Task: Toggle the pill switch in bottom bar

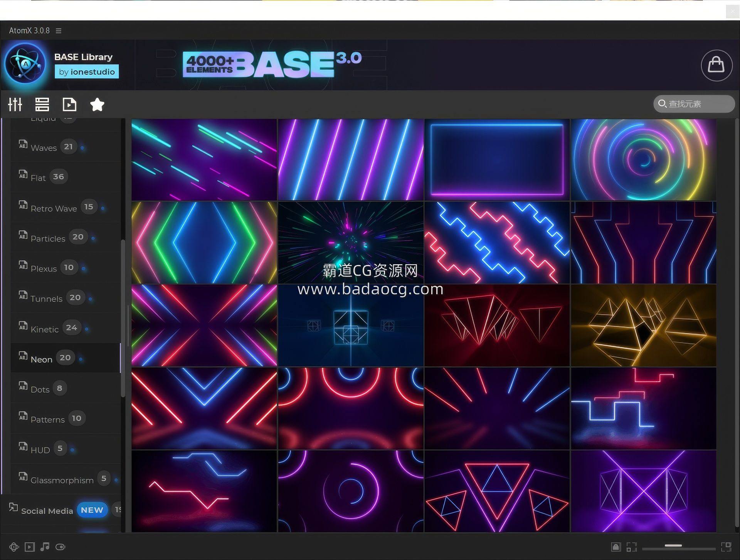Action: (x=61, y=547)
